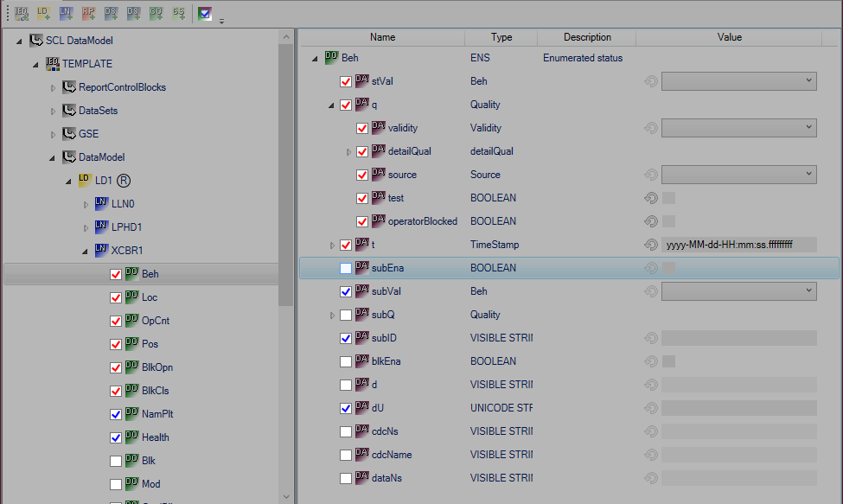Click the GSE node icon

pos(69,133)
